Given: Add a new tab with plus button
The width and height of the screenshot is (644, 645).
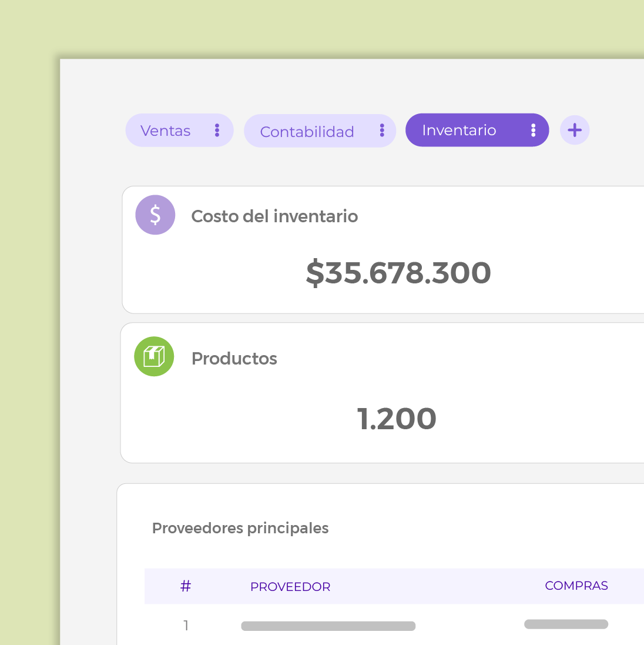Looking at the screenshot, I should point(575,131).
